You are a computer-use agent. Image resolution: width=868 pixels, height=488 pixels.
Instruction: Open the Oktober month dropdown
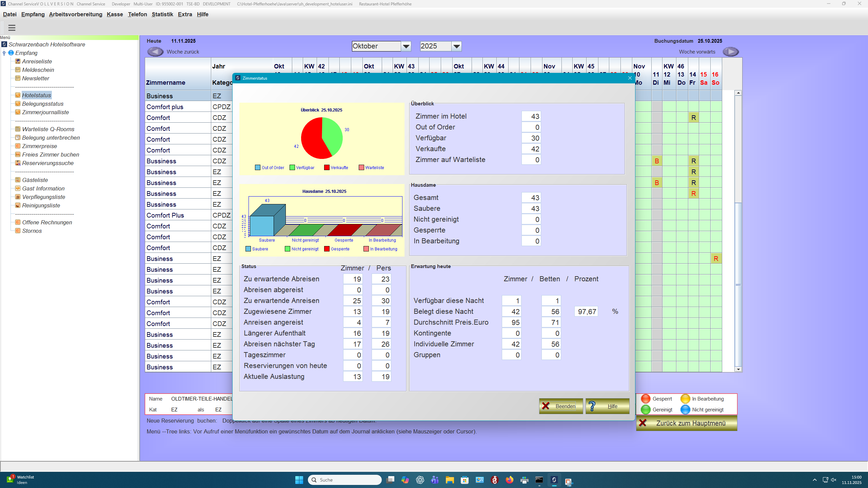[406, 46]
